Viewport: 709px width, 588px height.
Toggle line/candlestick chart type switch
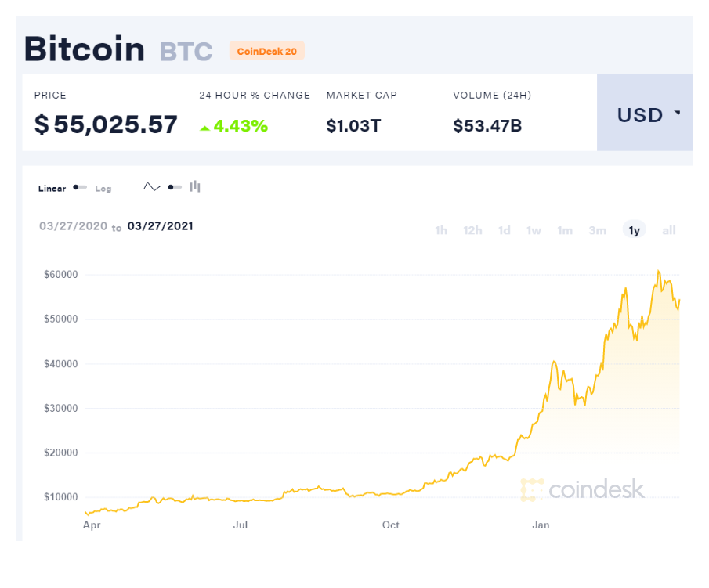coord(175,187)
